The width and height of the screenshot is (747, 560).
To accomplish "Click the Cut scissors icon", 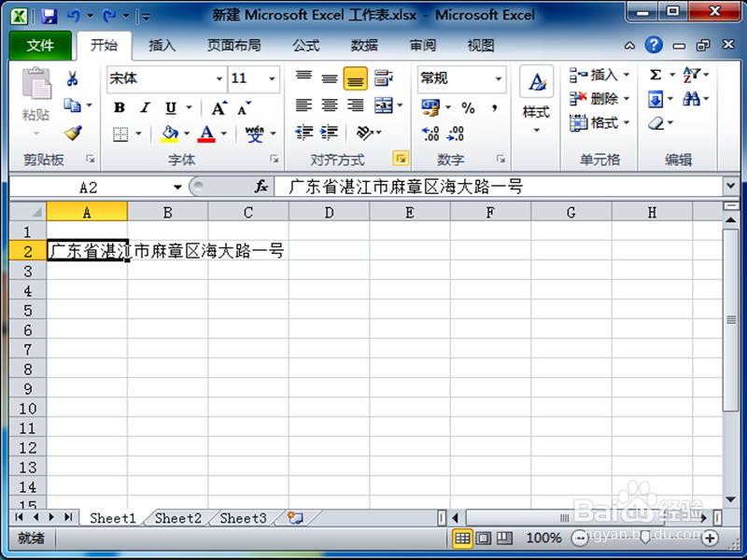I will coord(73,78).
